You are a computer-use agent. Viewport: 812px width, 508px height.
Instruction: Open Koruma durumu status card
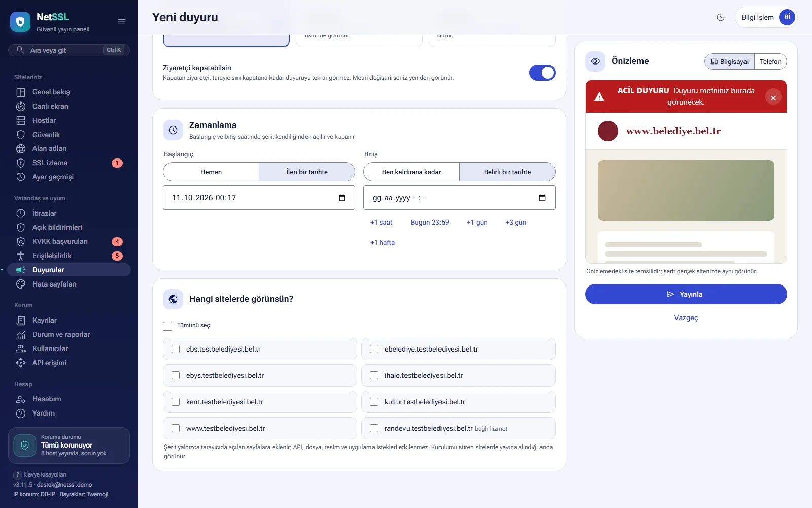tap(69, 446)
